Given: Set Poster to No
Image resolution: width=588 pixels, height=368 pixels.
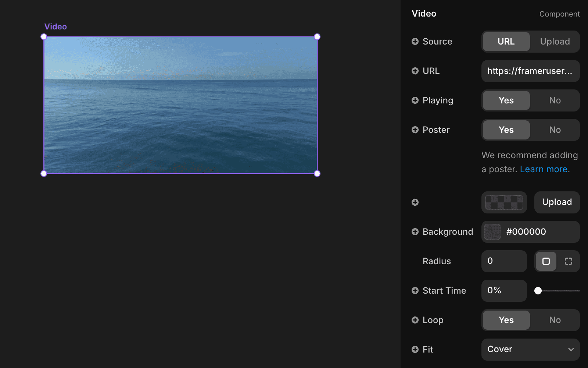Looking at the screenshot, I should point(555,130).
